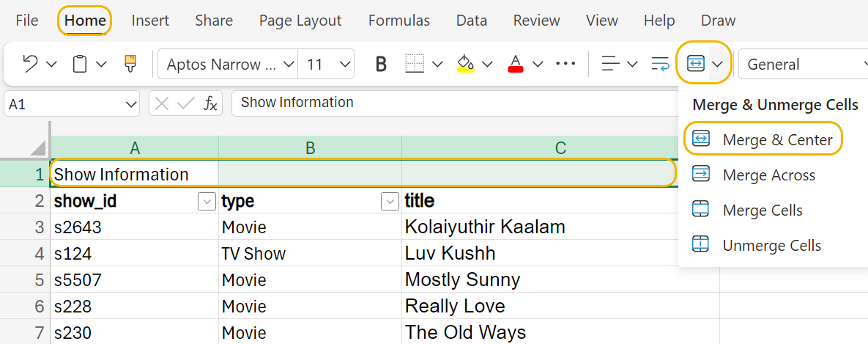Select the Format Painter brush icon

pyautogui.click(x=130, y=65)
